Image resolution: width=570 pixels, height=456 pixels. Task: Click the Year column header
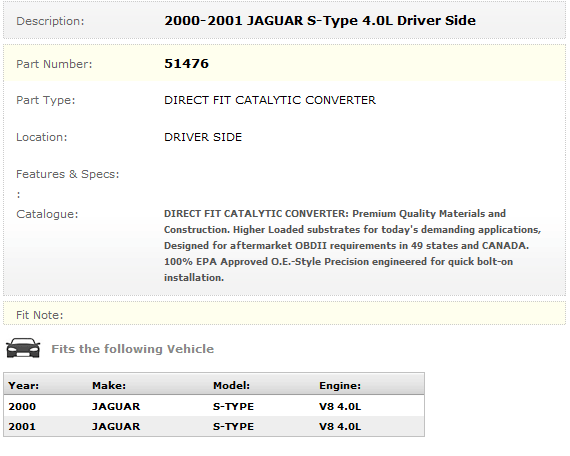(x=24, y=385)
